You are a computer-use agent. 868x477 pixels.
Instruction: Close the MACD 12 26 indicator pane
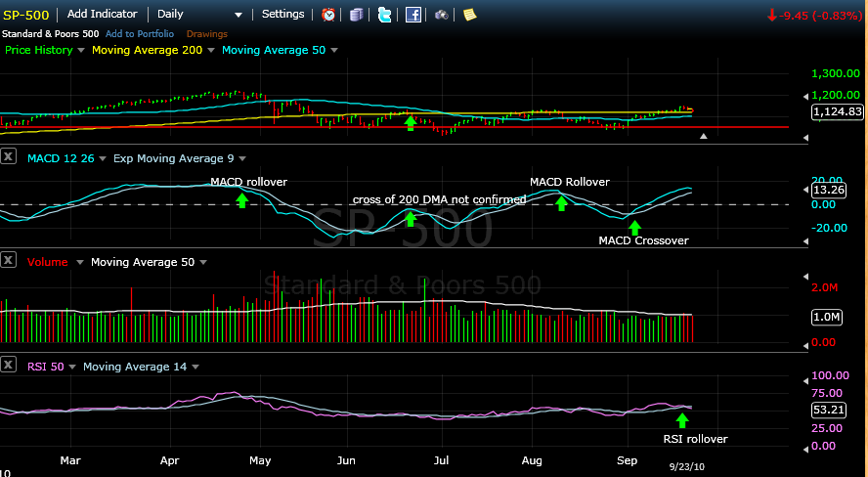[8, 157]
